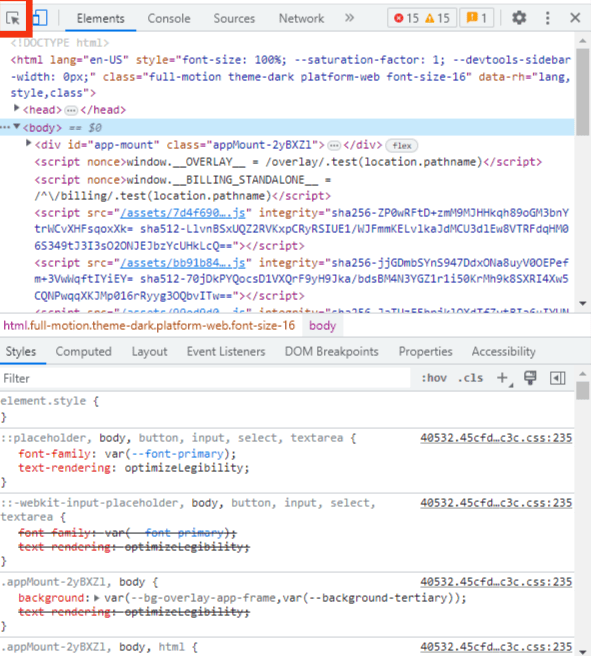
Task: Toggle the :hov element state panel
Action: pos(434,378)
